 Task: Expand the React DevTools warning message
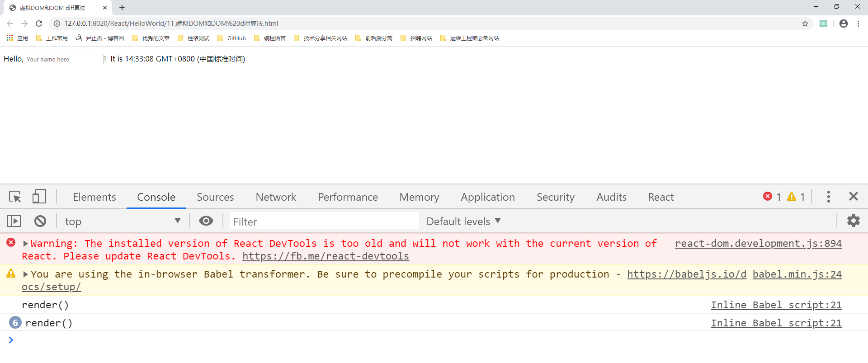[26, 244]
